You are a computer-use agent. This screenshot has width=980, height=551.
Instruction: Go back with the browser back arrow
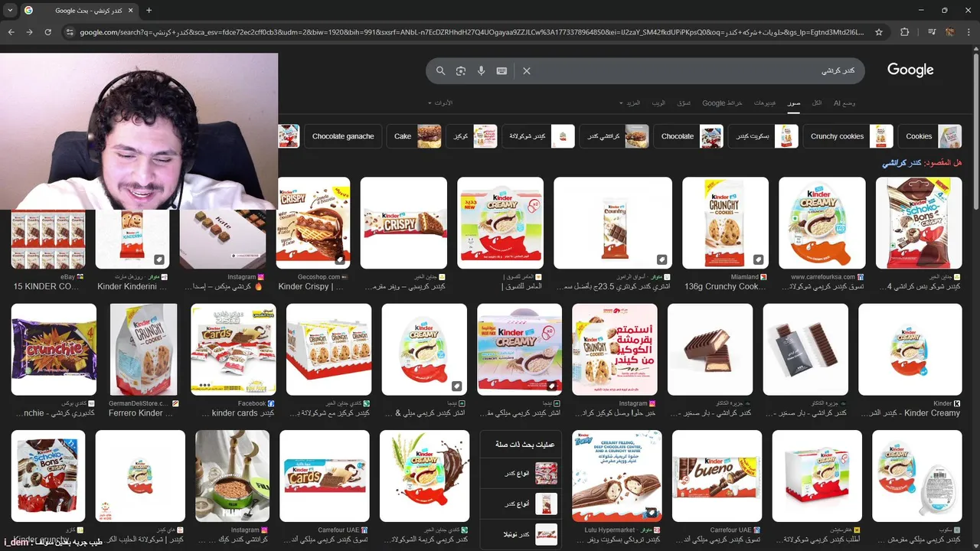tap(11, 32)
